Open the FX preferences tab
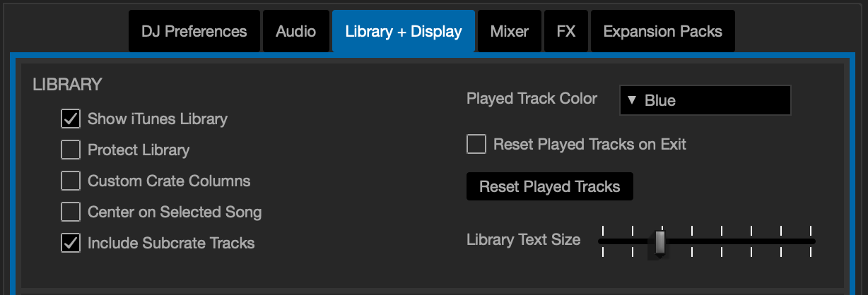The height and width of the screenshot is (295, 868). click(x=565, y=31)
